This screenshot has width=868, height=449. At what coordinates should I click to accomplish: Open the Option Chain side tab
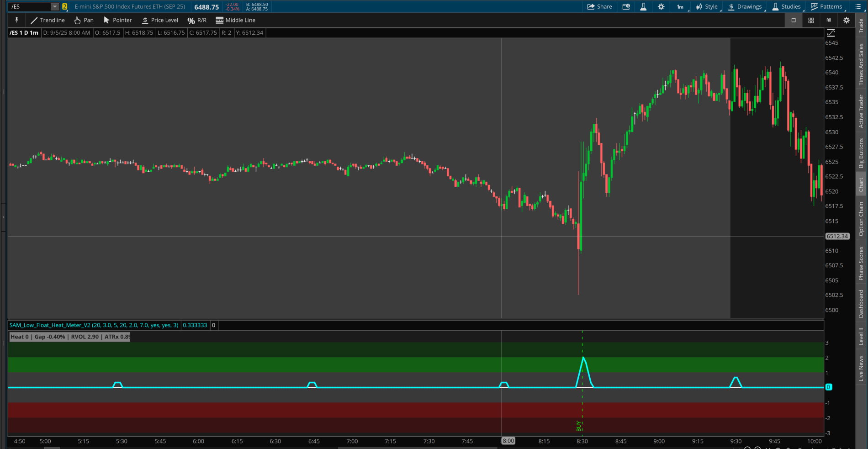861,219
